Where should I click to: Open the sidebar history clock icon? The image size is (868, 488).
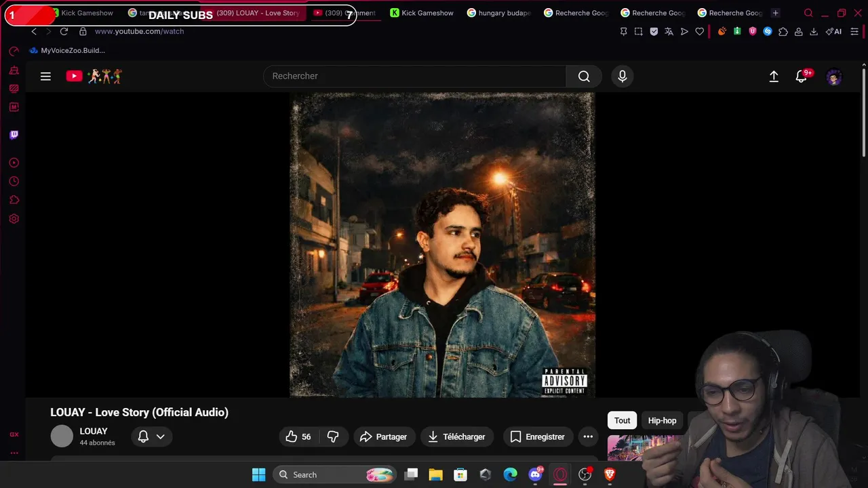14,181
